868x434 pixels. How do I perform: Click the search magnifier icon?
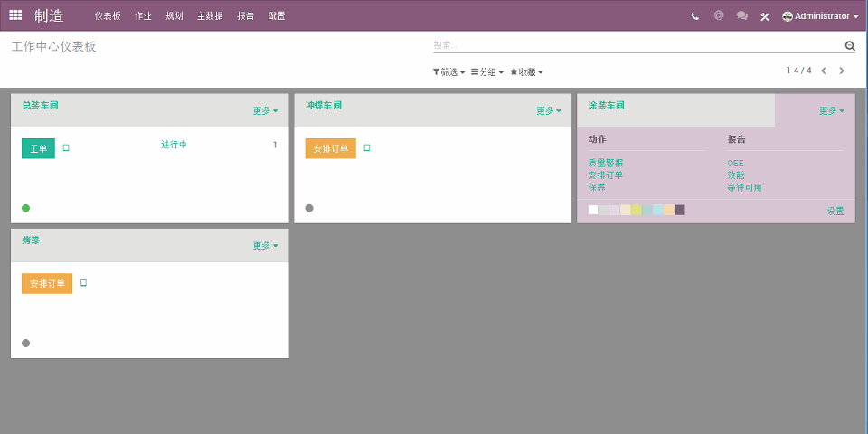pos(850,46)
